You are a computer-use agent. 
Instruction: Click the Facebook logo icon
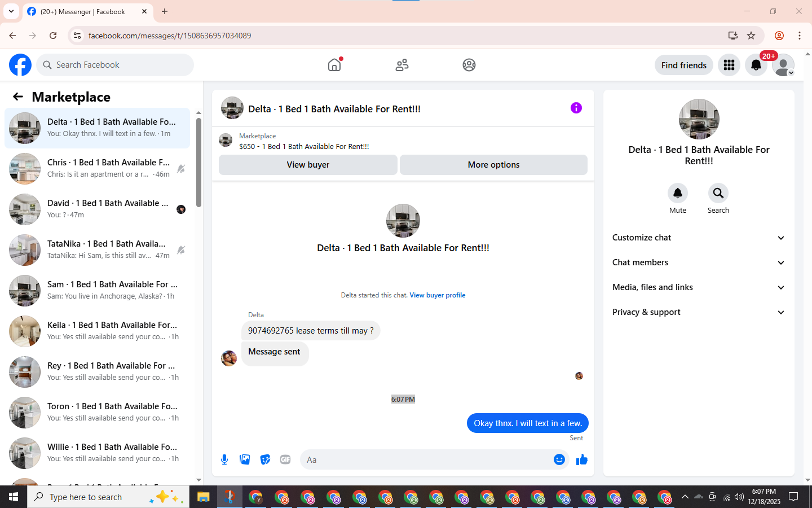[x=20, y=65]
